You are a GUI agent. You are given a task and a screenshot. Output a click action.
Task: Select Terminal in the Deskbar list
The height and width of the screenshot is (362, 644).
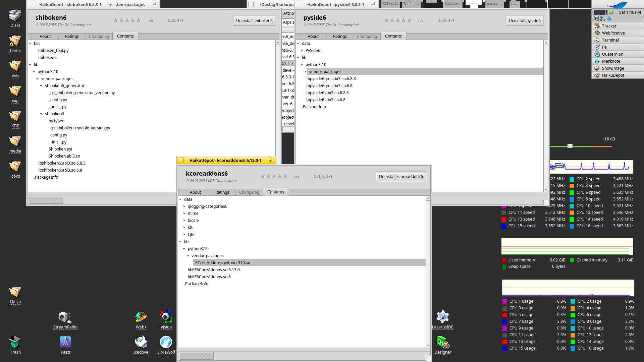(x=618, y=40)
